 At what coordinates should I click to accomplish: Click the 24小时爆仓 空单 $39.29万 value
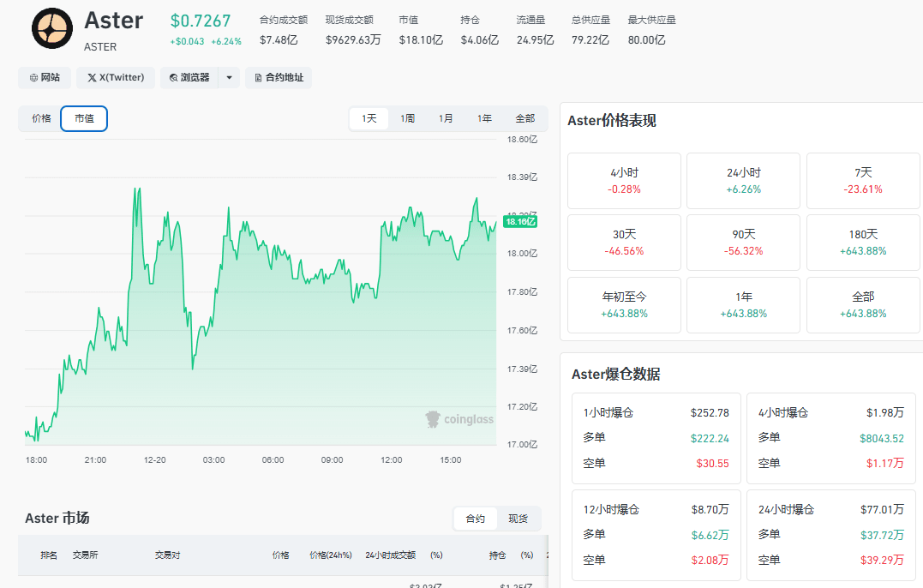(882, 560)
